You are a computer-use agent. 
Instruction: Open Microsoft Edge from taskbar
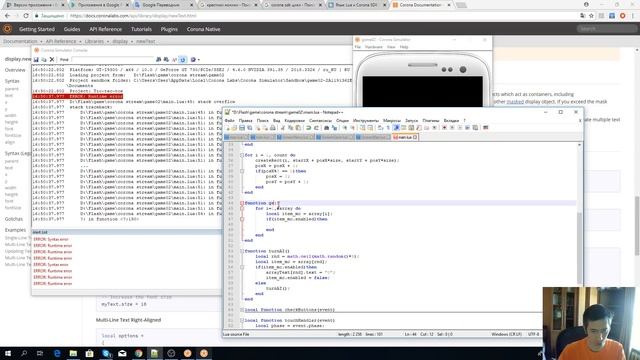coord(57,353)
